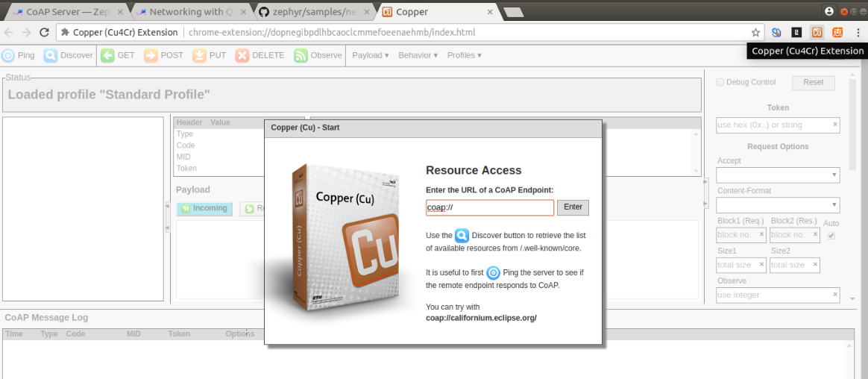Open the Behavior menu
This screenshot has width=868, height=379.
418,55
